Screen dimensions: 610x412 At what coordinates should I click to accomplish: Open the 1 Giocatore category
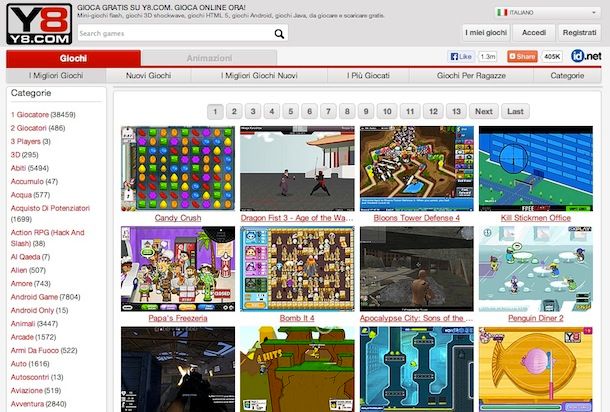(30, 115)
